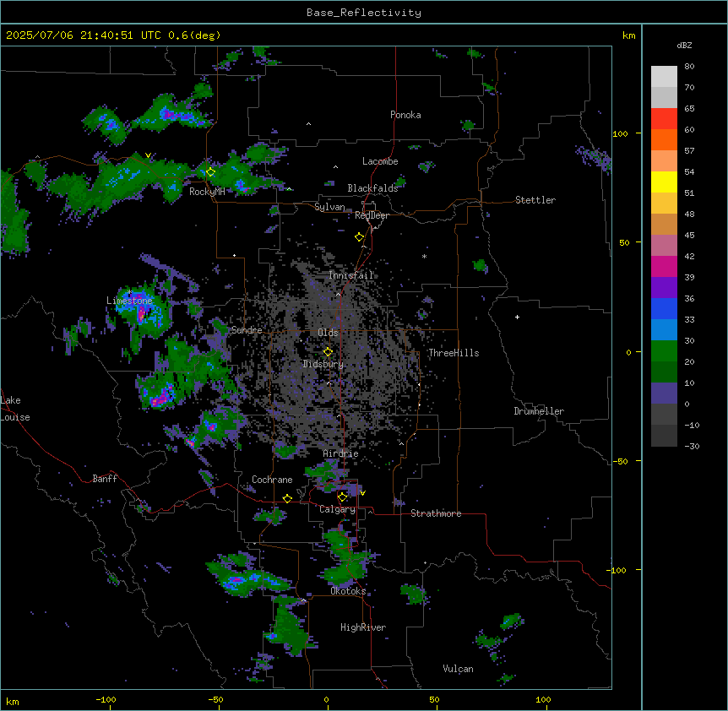Click the Calgary city label

[x=338, y=509]
